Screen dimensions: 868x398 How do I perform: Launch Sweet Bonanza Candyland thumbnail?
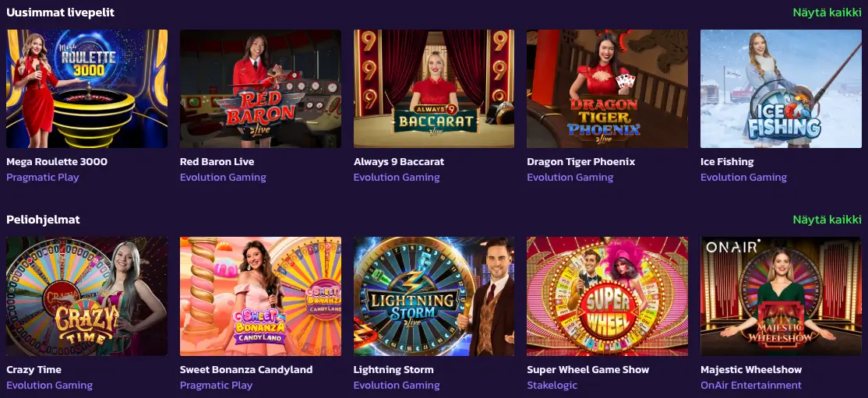[x=260, y=296]
